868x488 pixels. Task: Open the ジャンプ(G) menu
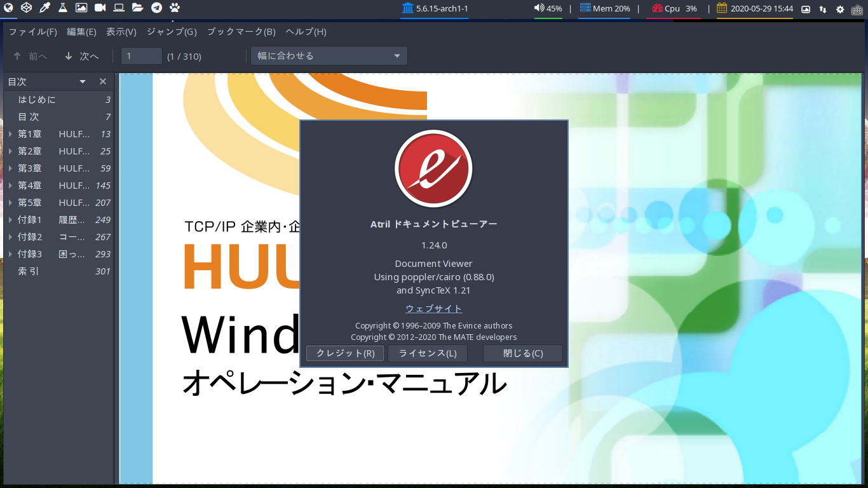(172, 32)
